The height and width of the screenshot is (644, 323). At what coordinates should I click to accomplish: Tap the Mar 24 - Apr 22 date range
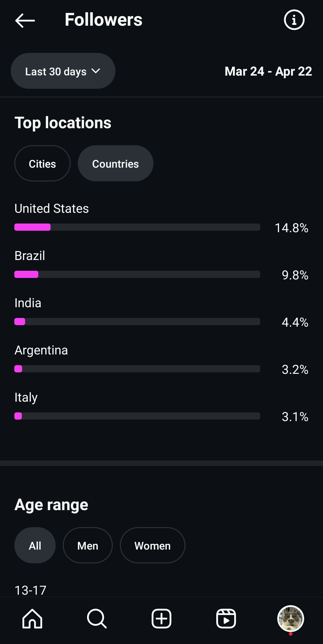coord(268,71)
